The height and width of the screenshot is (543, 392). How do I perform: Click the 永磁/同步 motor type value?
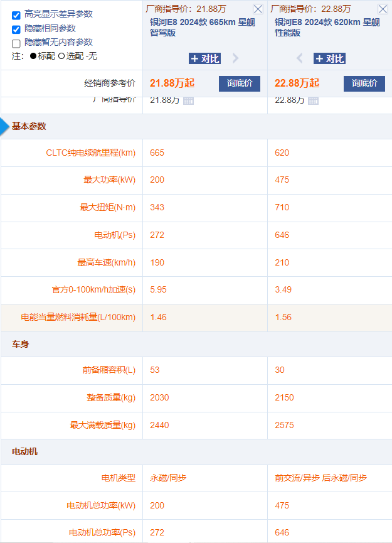click(168, 478)
